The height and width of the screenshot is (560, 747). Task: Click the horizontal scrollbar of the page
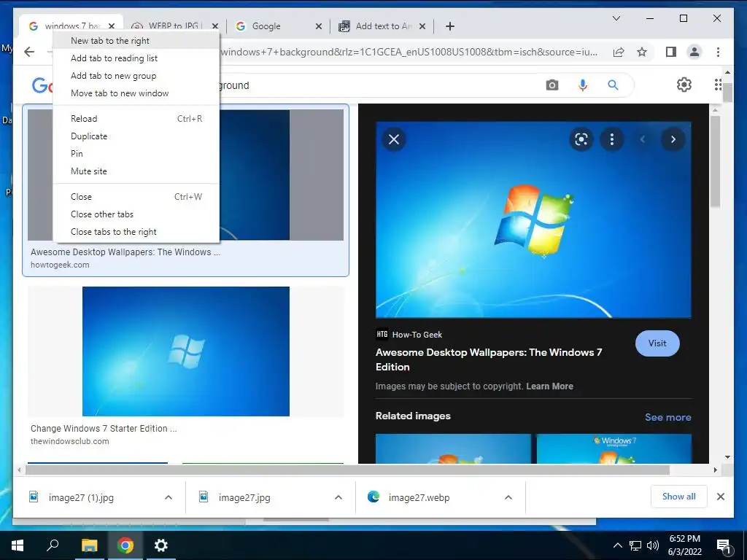347,470
